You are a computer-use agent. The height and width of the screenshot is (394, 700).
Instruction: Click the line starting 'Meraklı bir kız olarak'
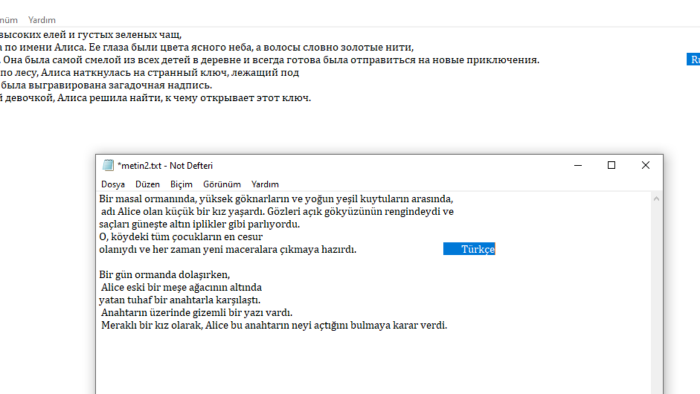click(x=274, y=325)
